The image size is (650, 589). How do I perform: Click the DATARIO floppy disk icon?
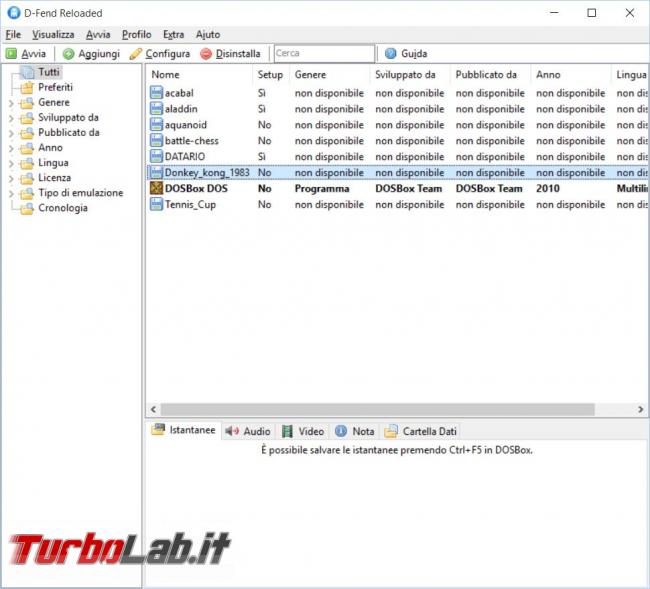click(x=156, y=156)
